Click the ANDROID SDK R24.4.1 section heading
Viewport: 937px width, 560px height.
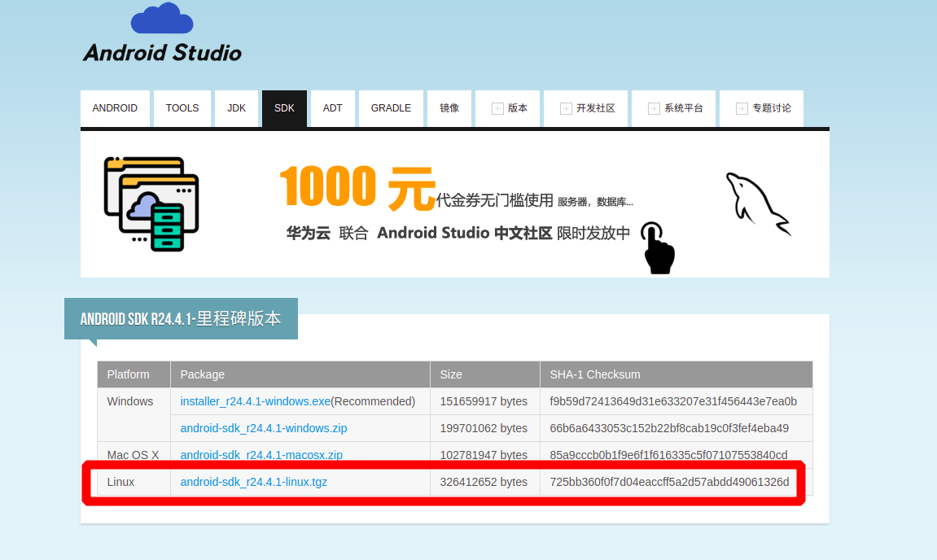point(181,318)
